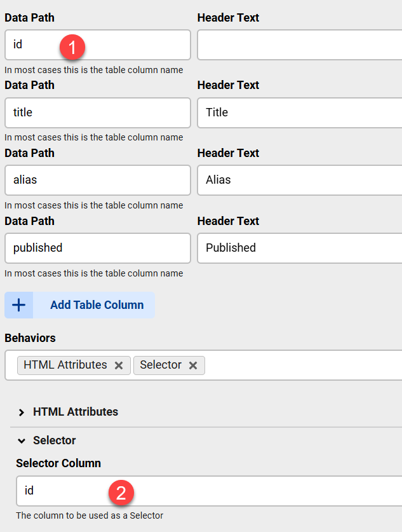The height and width of the screenshot is (532, 402).
Task: Select the HTML Attributes chip label
Action: 65,365
